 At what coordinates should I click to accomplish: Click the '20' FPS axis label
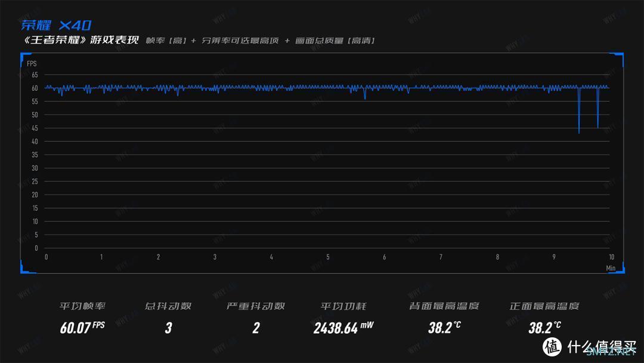(x=35, y=195)
